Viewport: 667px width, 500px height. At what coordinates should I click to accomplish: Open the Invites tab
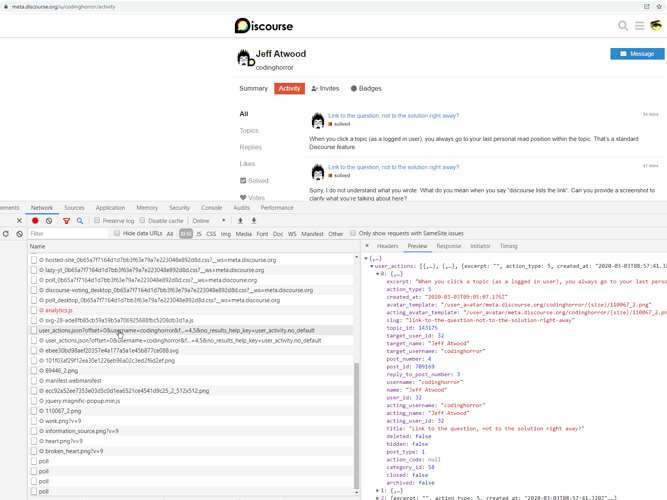point(325,89)
